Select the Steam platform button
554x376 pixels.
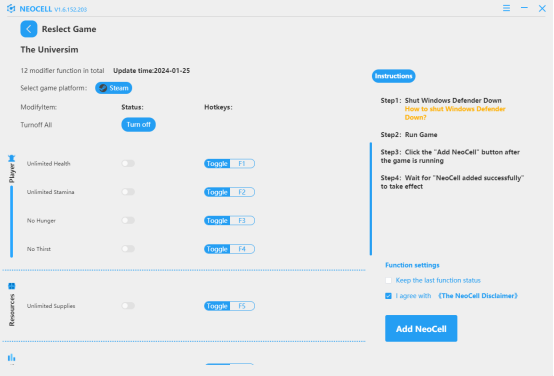(113, 88)
